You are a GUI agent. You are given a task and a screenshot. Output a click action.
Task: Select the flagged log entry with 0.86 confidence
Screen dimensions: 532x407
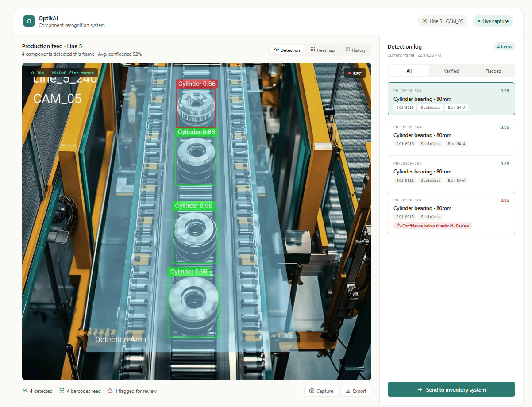(451, 213)
